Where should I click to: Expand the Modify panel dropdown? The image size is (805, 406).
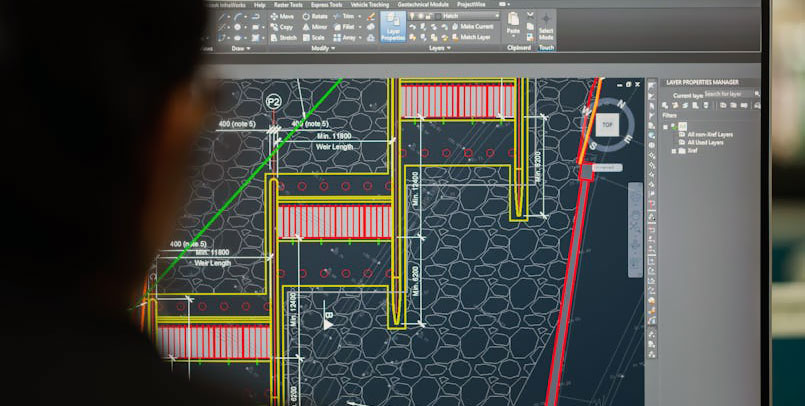point(322,48)
